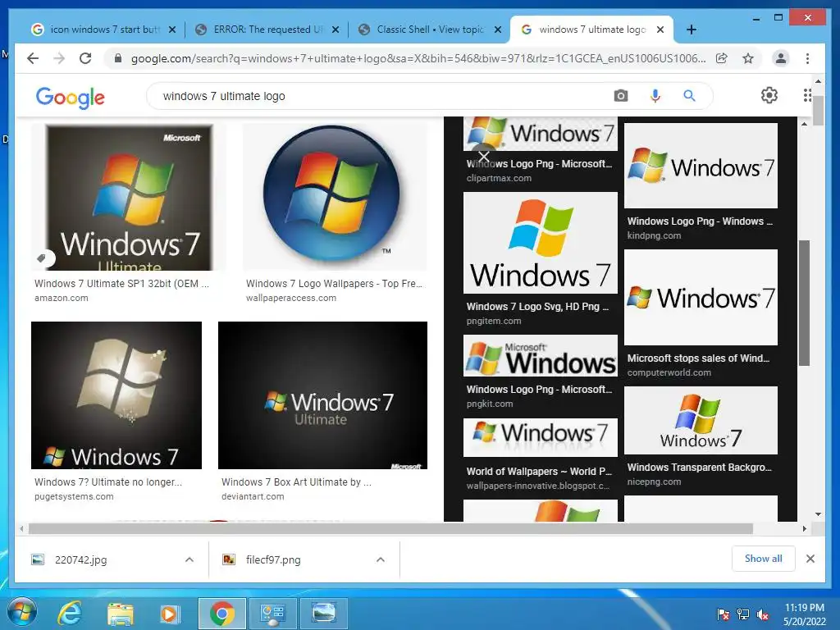The image size is (840, 630).
Task: Close the image preview panel X
Action: [484, 157]
